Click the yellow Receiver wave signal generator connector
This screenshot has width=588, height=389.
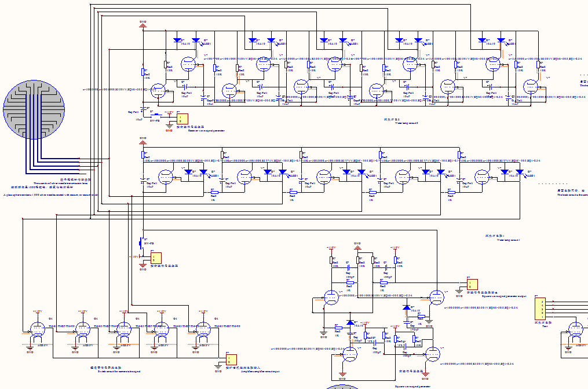coord(182,119)
